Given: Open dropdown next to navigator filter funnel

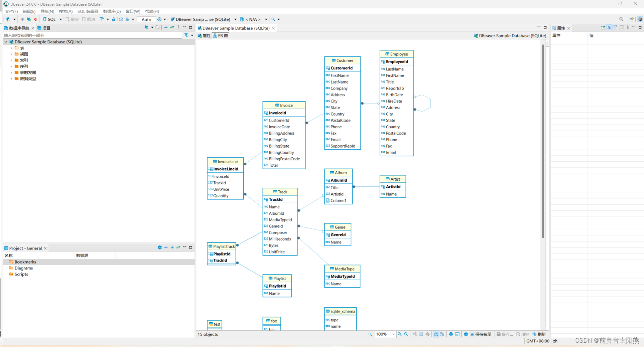Looking at the screenshot, I should (x=192, y=35).
